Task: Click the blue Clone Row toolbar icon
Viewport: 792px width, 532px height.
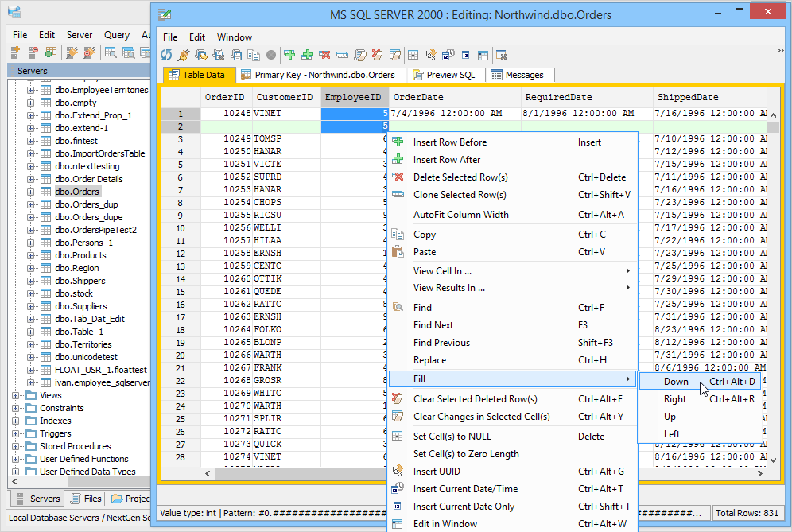Action: [x=342, y=55]
